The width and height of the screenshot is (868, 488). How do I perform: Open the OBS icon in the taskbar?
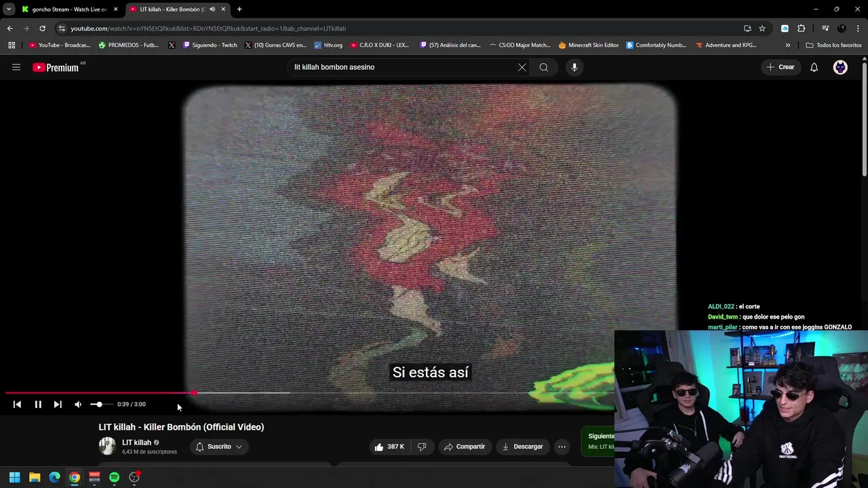[134, 477]
